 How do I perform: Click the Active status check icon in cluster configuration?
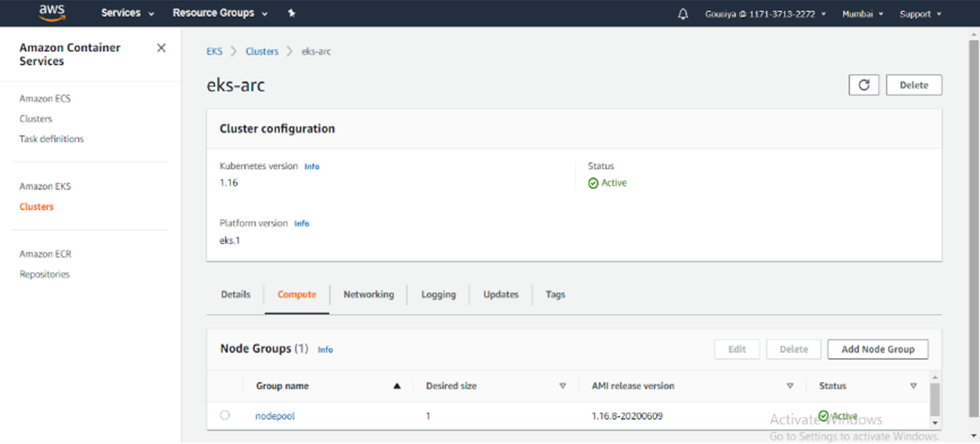coord(593,183)
